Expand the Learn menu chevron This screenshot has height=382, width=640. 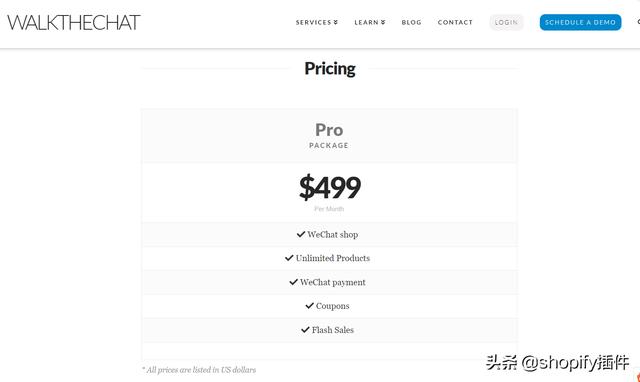point(383,22)
